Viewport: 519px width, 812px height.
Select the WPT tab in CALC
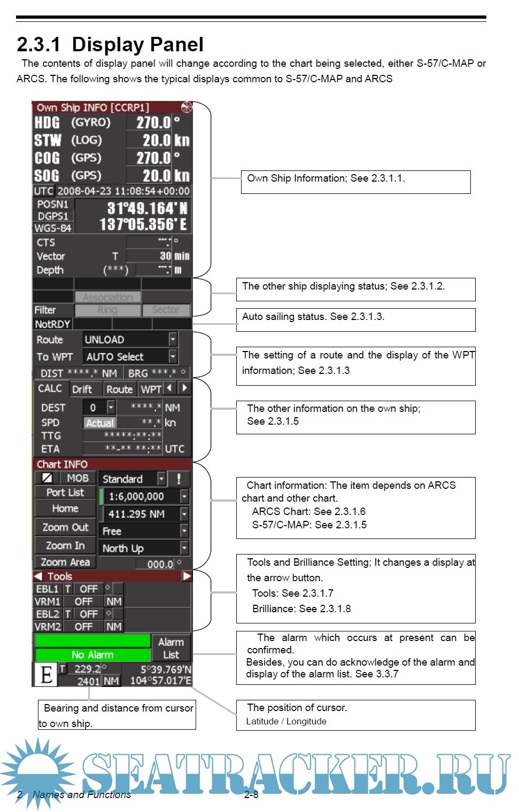[151, 389]
